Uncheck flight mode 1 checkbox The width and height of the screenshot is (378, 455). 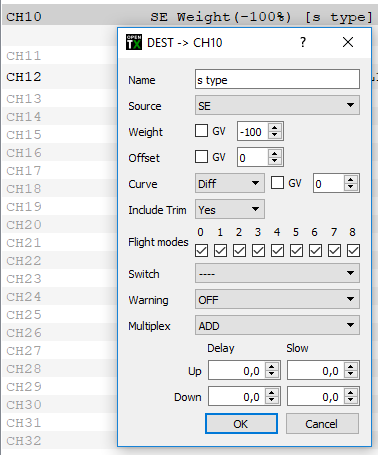click(220, 251)
